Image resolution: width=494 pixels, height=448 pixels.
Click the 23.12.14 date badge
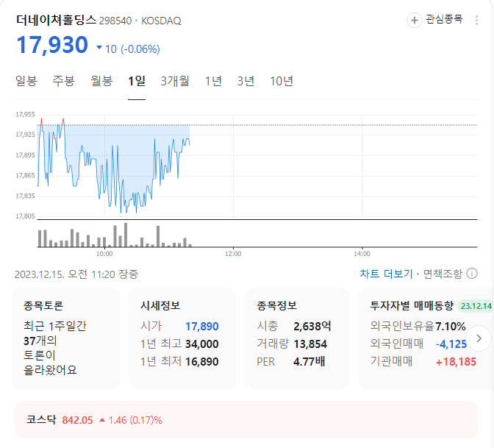pyautogui.click(x=476, y=306)
